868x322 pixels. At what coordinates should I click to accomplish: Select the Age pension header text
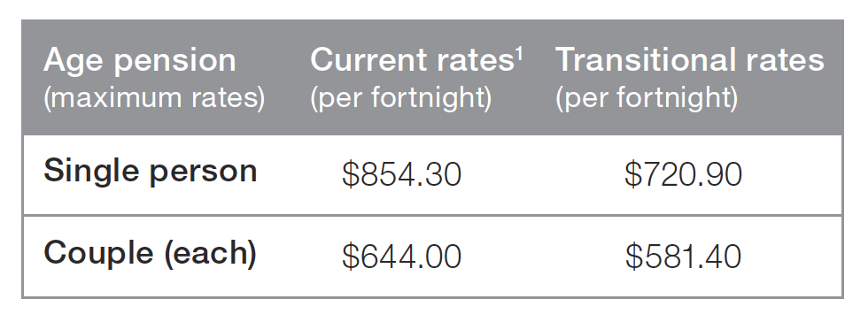140,61
